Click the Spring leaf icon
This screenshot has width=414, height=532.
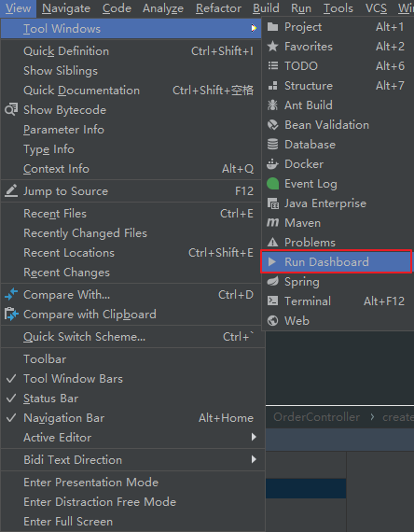coord(272,282)
